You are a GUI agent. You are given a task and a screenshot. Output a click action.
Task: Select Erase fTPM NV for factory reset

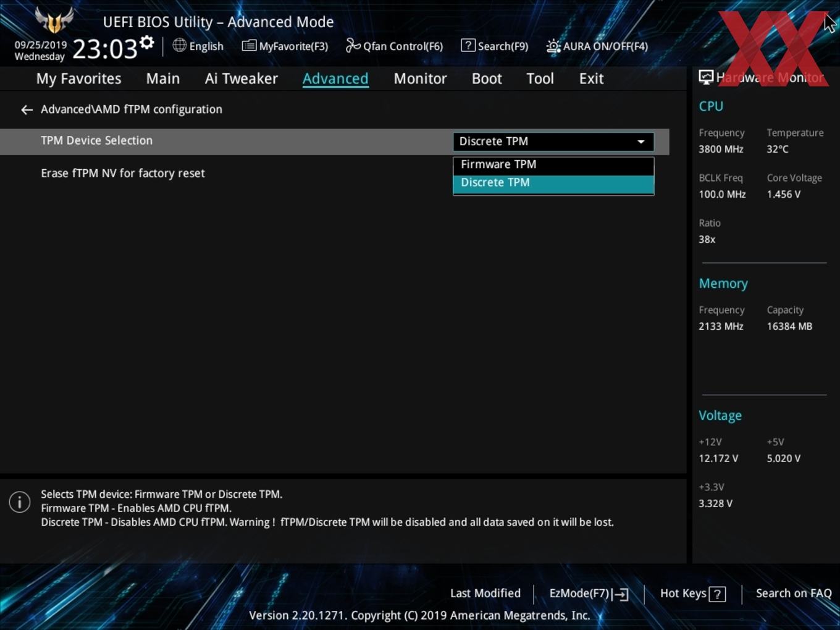pyautogui.click(x=123, y=174)
